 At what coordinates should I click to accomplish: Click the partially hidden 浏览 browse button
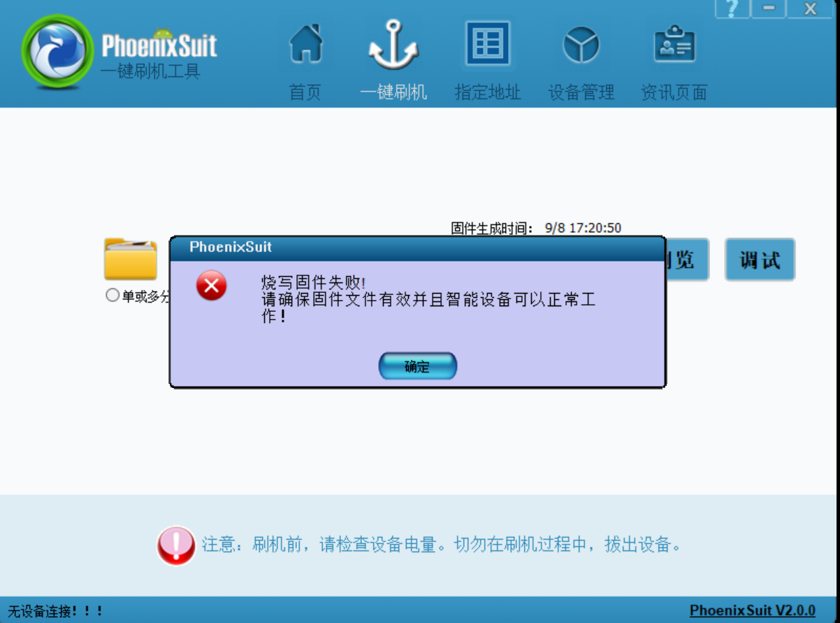[687, 260]
